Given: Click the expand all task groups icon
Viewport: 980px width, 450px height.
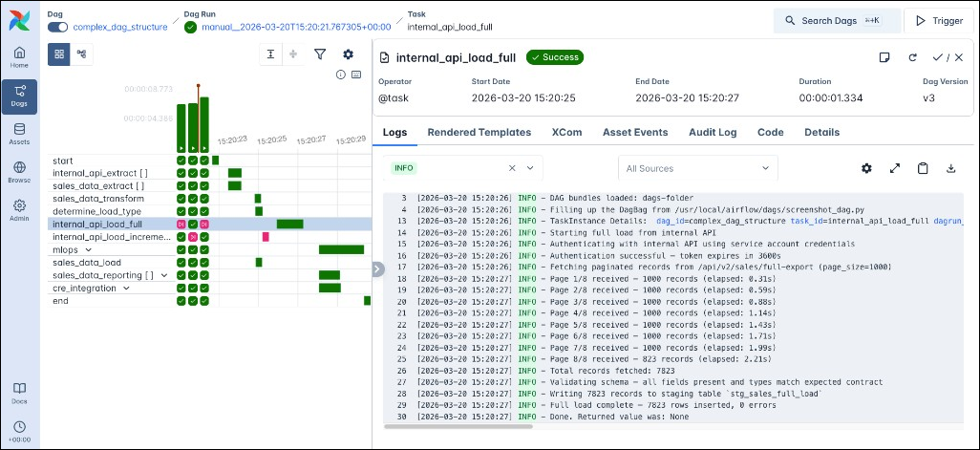Looking at the screenshot, I should coord(270,54).
